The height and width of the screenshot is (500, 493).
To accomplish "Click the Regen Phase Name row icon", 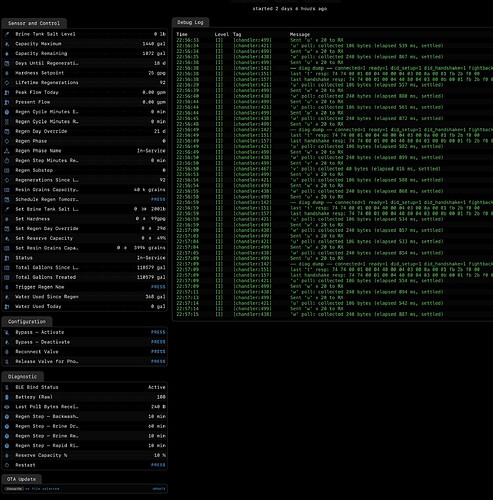I will (x=7, y=151).
